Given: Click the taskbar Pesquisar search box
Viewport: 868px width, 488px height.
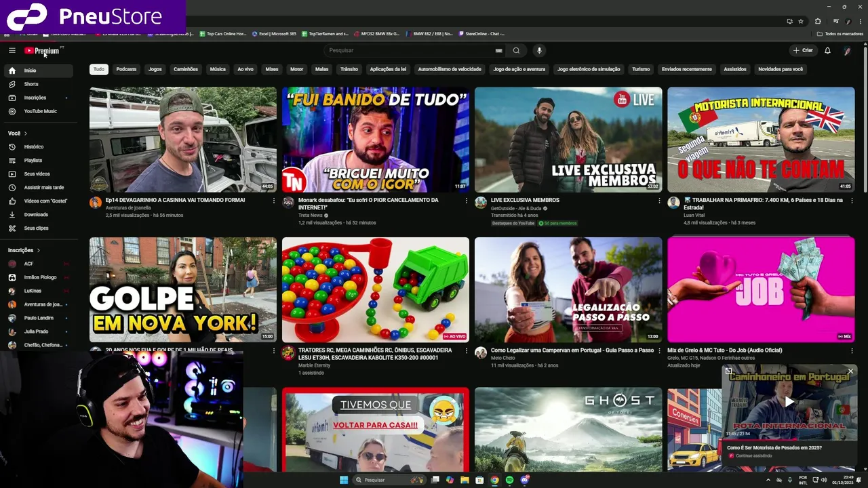Looking at the screenshot, I should click(x=389, y=480).
